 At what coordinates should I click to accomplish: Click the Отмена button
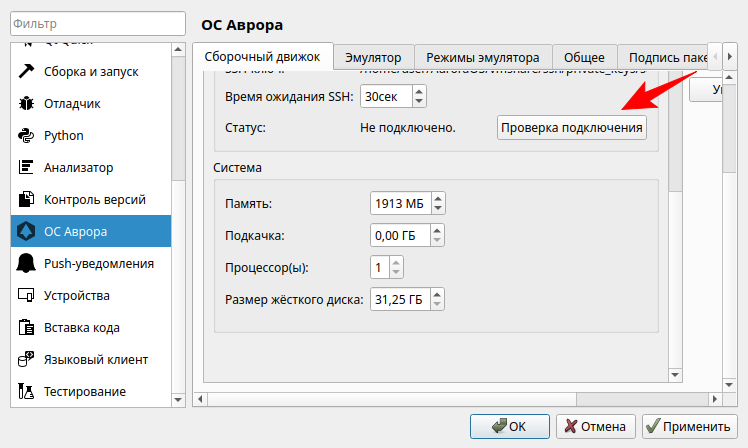coord(595,426)
